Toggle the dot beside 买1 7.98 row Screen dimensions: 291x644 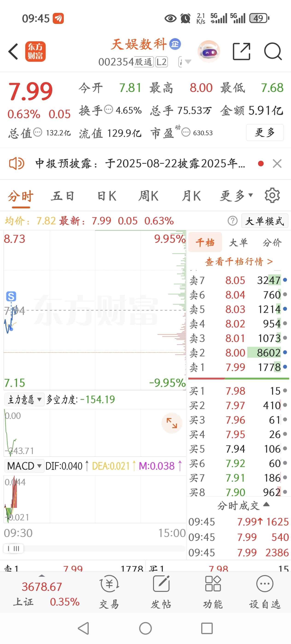click(x=285, y=391)
